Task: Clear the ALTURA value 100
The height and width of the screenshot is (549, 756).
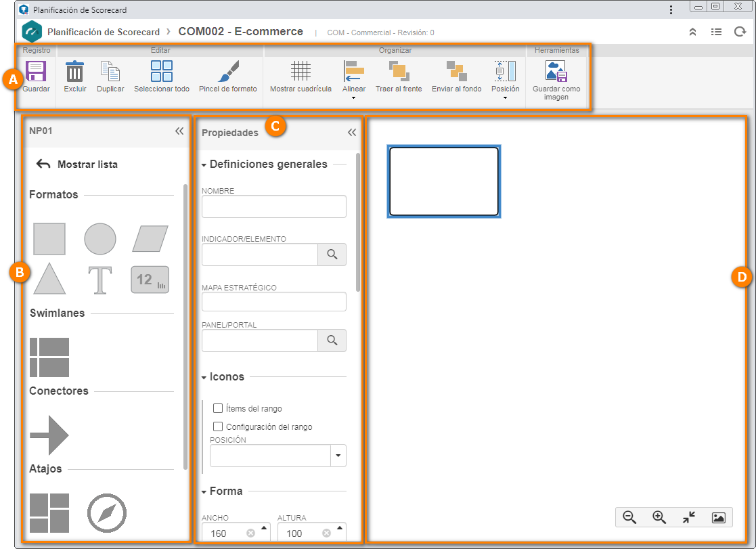Action: point(326,533)
